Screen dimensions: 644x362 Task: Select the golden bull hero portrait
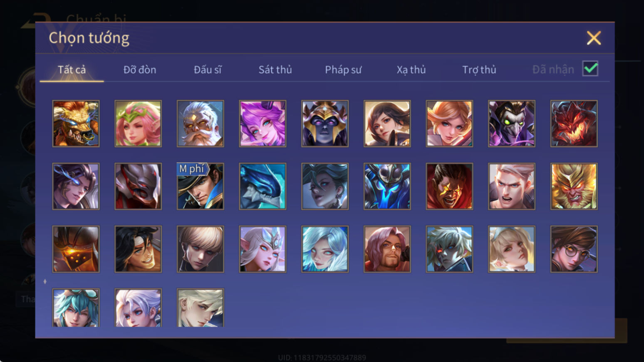point(76,123)
